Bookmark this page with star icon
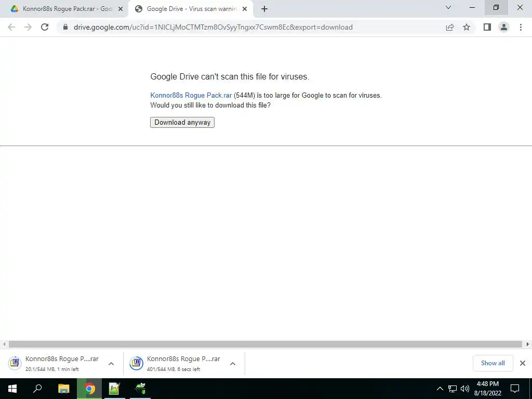This screenshot has width=532, height=399. [467, 27]
